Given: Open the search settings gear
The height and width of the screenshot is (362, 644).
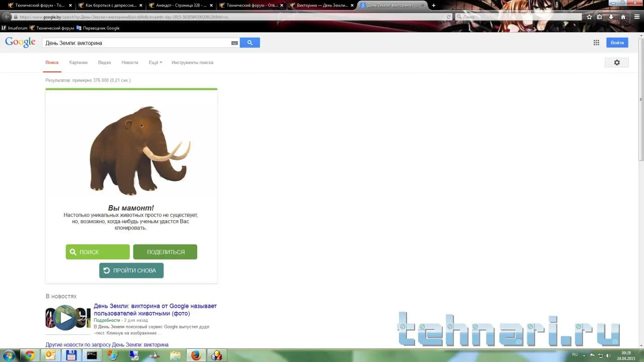Looking at the screenshot, I should pos(617,62).
